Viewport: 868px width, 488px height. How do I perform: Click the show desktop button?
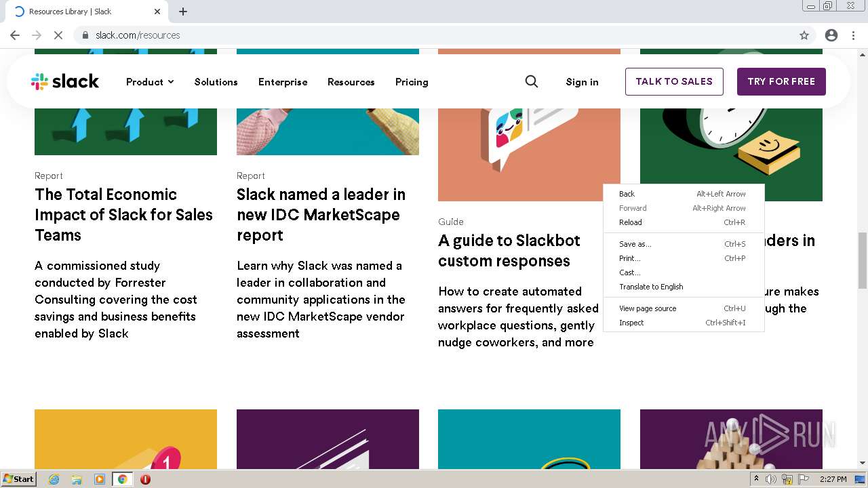pyautogui.click(x=860, y=479)
